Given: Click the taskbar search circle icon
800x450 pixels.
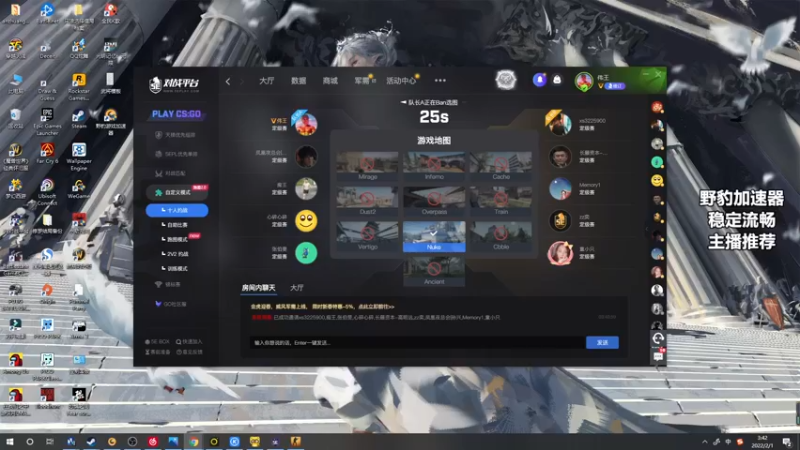Looking at the screenshot, I should [x=30, y=442].
